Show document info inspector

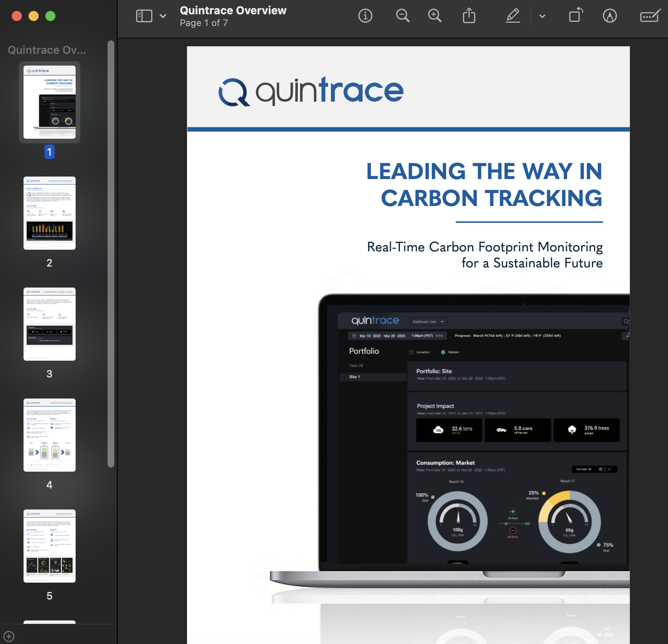coord(365,16)
